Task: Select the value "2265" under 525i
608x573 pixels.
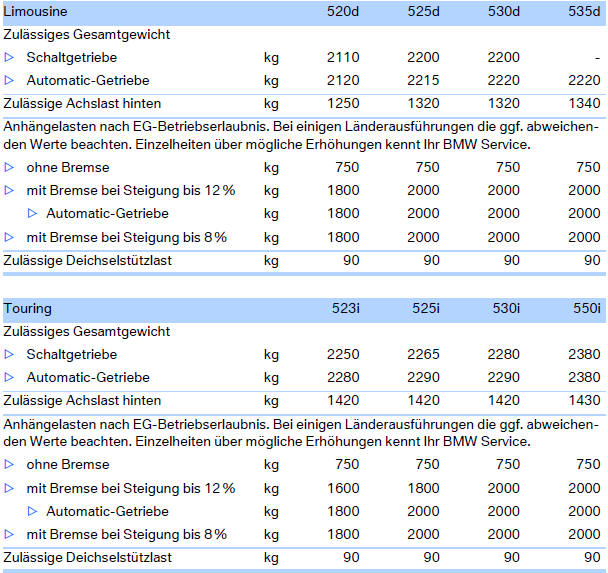Action: point(423,354)
